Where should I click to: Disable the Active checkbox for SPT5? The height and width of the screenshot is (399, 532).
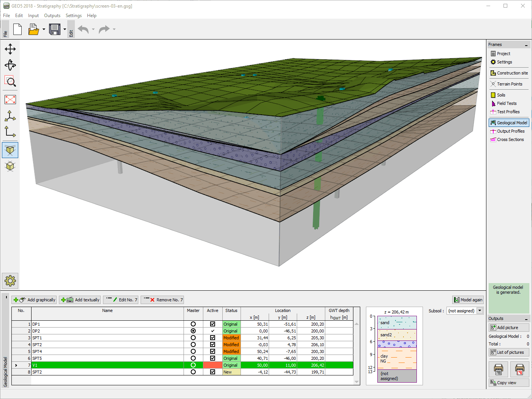(212, 358)
